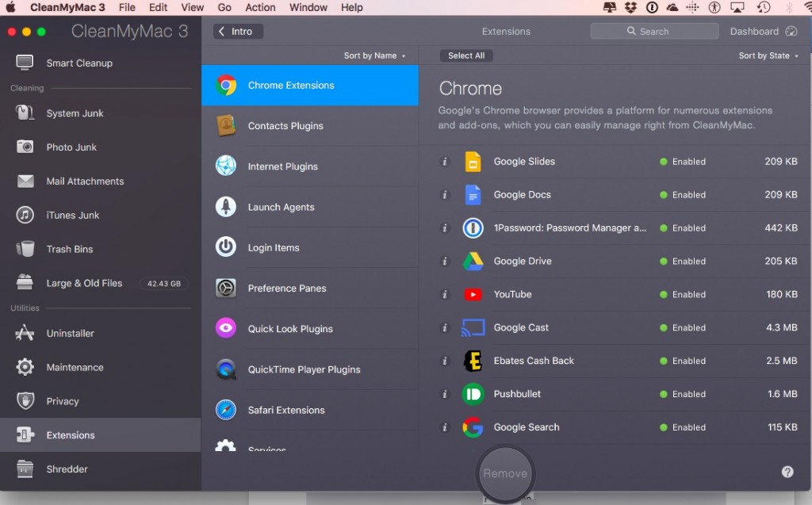This screenshot has width=812, height=505.
Task: Open Dropbox in the menu bar
Action: coord(630,7)
